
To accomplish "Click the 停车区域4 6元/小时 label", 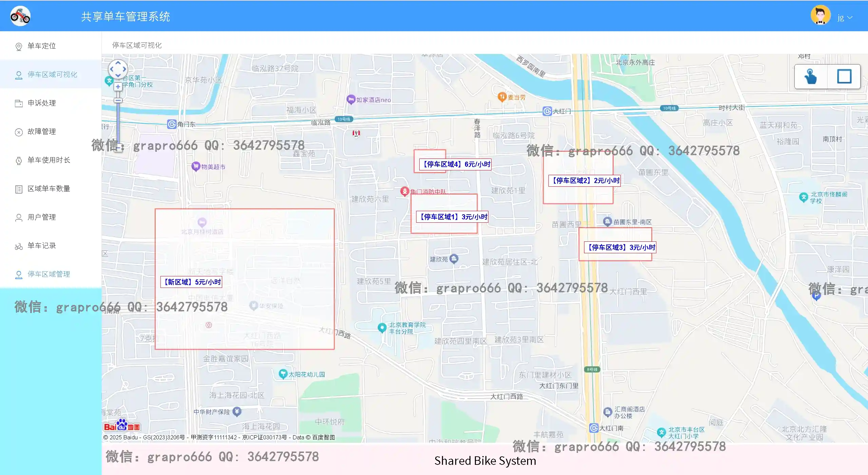I will (x=455, y=164).
